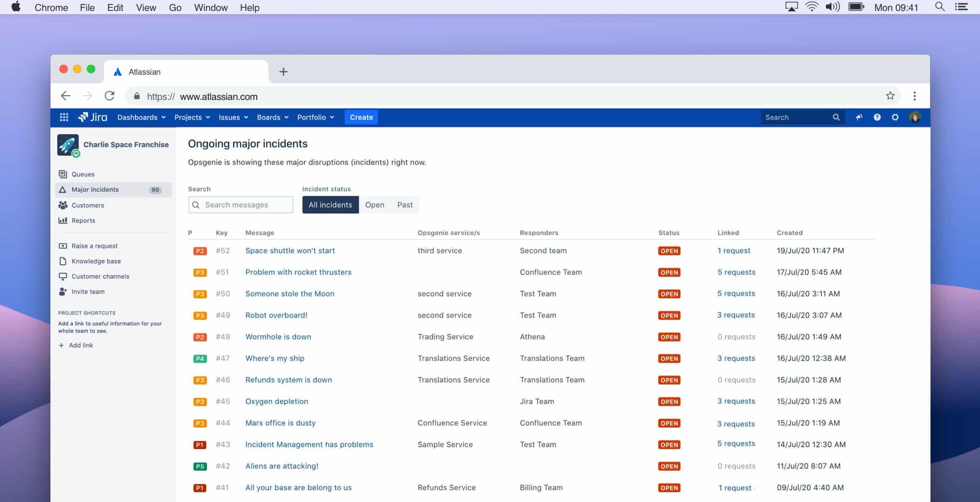Image resolution: width=980 pixels, height=502 pixels.
Task: Expand the Projects dropdown
Action: pyautogui.click(x=192, y=117)
